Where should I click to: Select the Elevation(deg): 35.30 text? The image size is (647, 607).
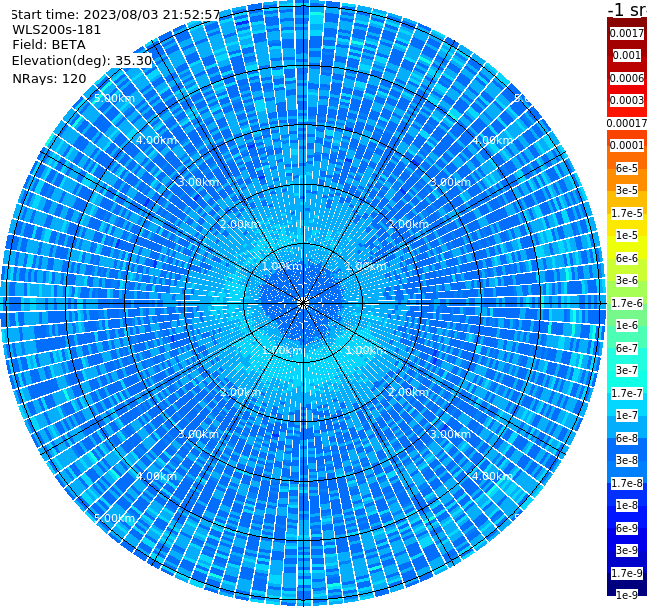tap(82, 61)
